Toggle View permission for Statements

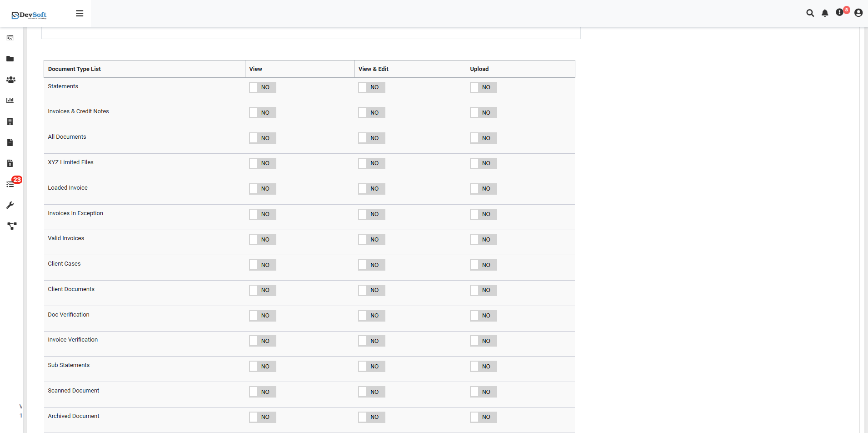pos(262,87)
